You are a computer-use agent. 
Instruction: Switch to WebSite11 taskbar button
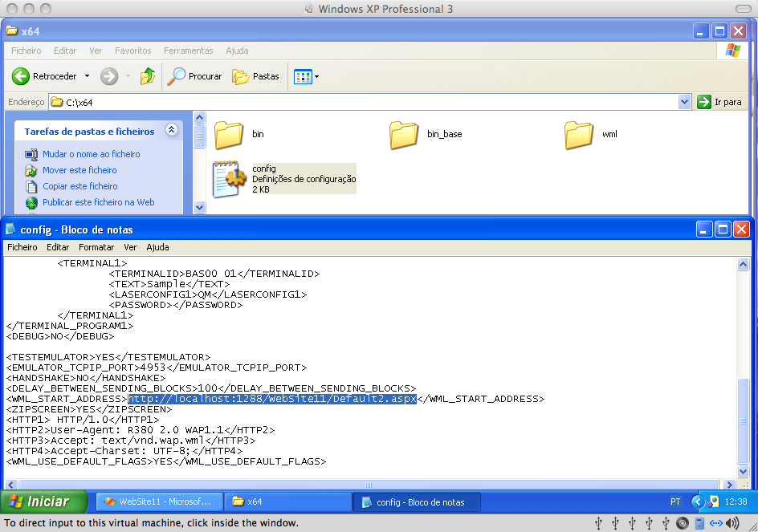pos(160,502)
